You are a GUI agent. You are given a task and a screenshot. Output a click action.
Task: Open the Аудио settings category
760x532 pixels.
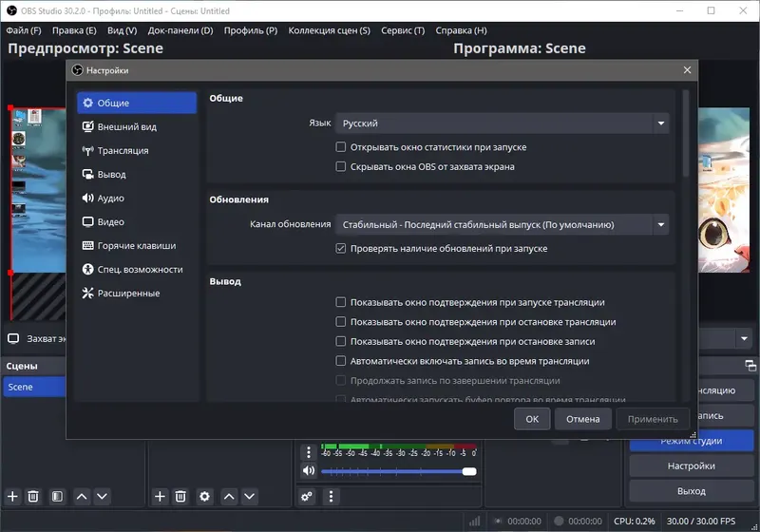[x=137, y=198]
